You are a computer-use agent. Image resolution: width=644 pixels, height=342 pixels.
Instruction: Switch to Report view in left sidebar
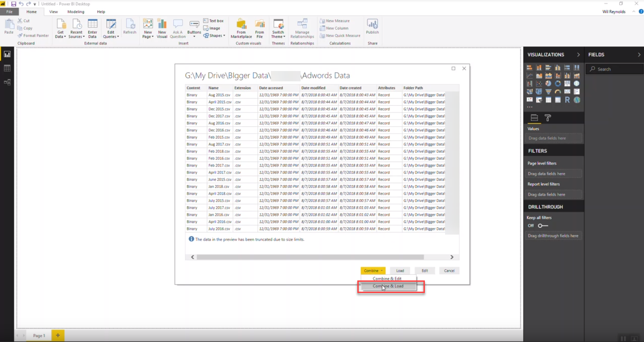tap(7, 54)
